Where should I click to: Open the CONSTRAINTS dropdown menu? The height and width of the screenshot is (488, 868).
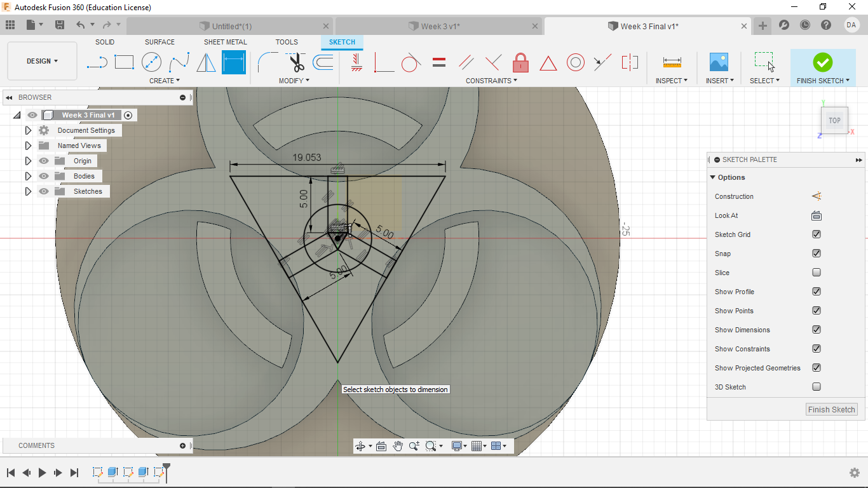[491, 81]
